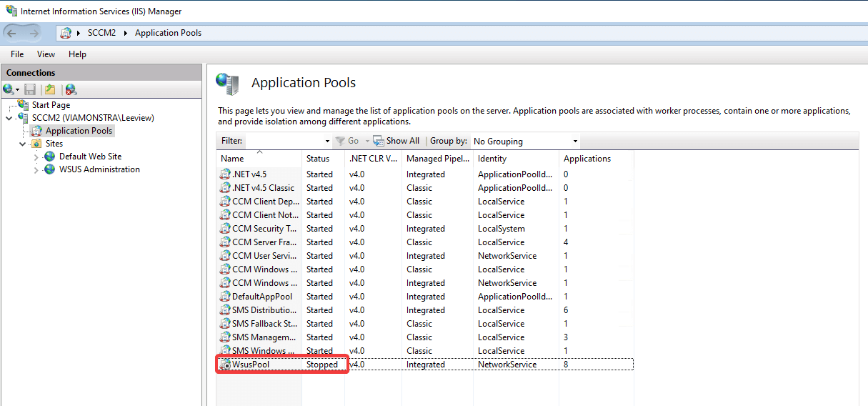Click Application Pools in the address breadcrumb

coord(168,33)
